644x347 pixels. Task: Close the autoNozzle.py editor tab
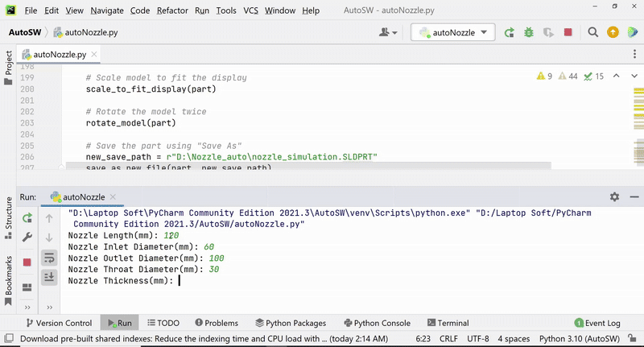[94, 54]
